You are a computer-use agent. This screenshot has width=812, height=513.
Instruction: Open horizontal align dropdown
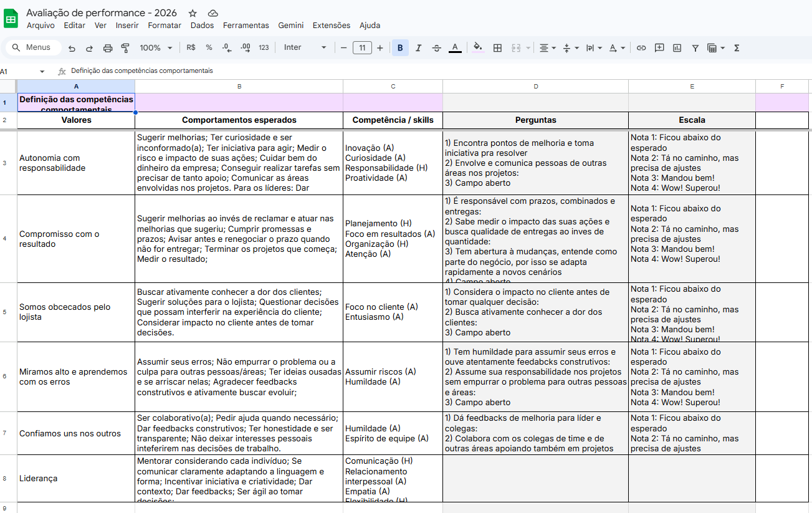pyautogui.click(x=548, y=48)
